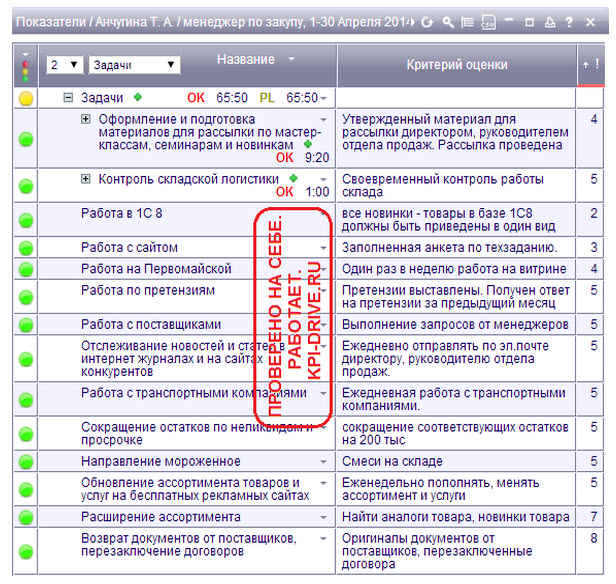Click criterion Найти аналоги товара, новинки товара

click(455, 517)
